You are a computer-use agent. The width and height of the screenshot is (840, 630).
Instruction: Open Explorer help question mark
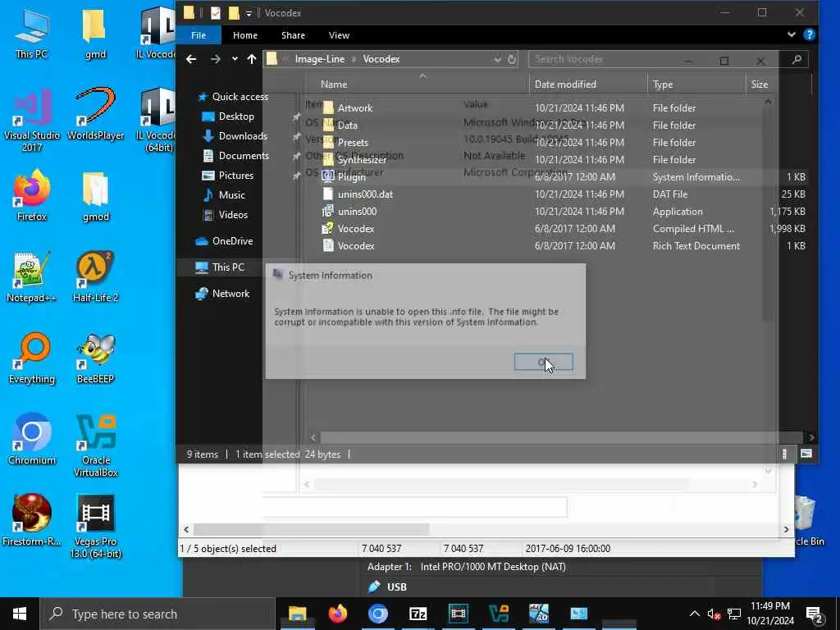pos(809,34)
